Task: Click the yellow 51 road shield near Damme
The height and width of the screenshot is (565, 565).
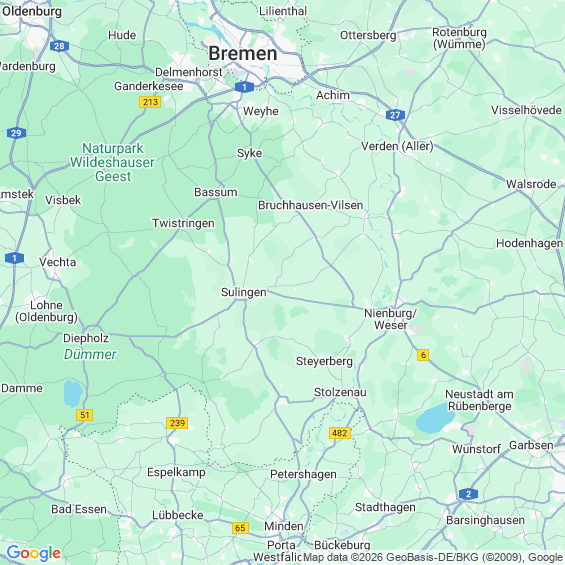Action: [x=85, y=415]
